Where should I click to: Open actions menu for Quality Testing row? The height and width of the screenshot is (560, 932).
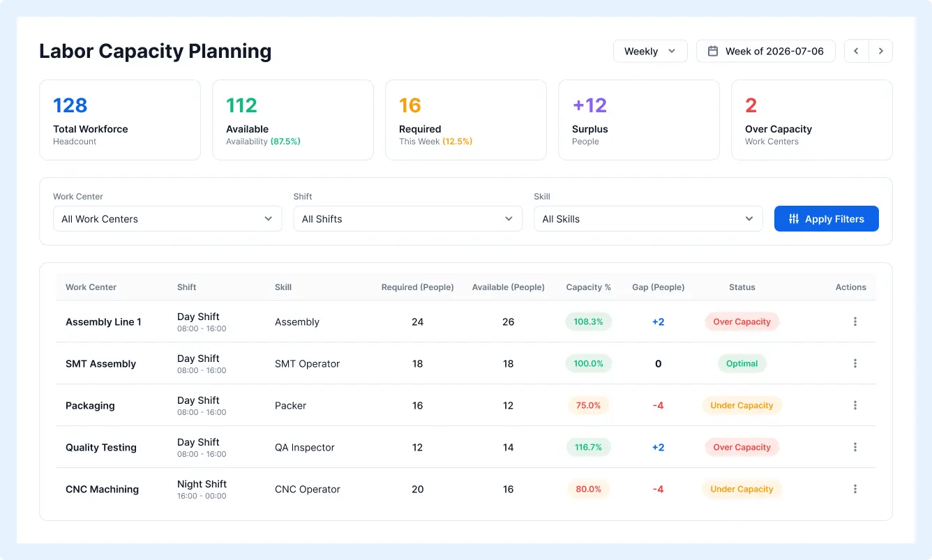(855, 447)
